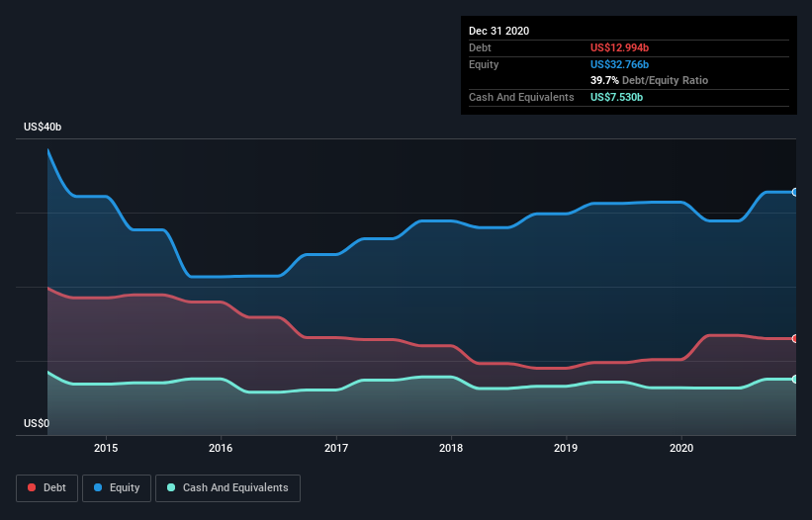Select the blue Equity end-point marker
This screenshot has height=520, width=812.
(795, 192)
